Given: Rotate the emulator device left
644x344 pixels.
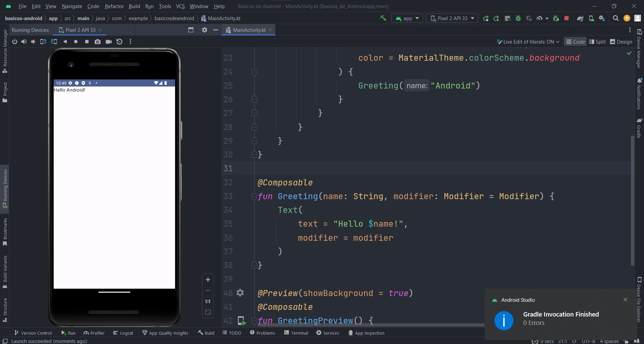Looking at the screenshot, I should pyautogui.click(x=43, y=42).
